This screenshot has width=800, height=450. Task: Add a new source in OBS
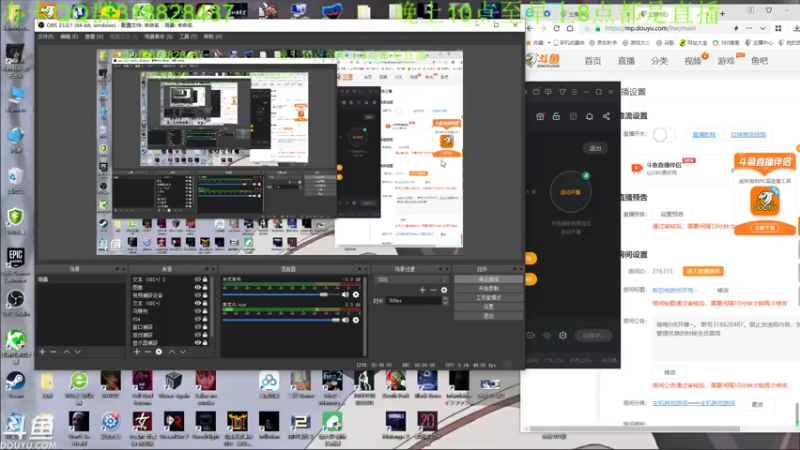pyautogui.click(x=136, y=352)
